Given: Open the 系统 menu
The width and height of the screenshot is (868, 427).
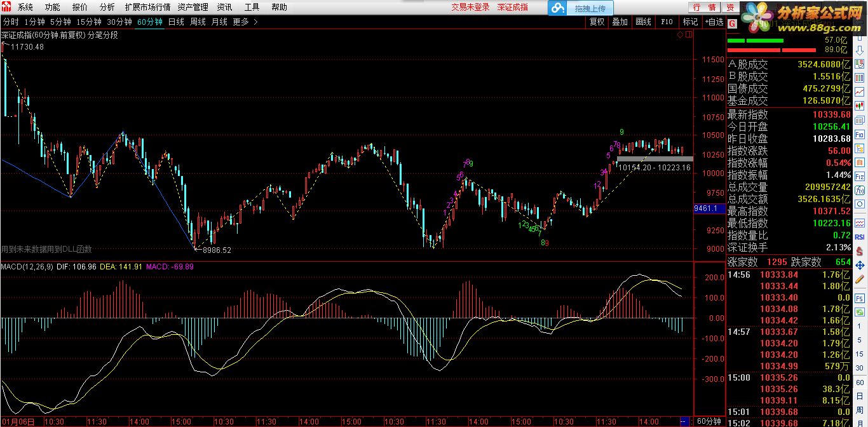Looking at the screenshot, I should pos(25,8).
